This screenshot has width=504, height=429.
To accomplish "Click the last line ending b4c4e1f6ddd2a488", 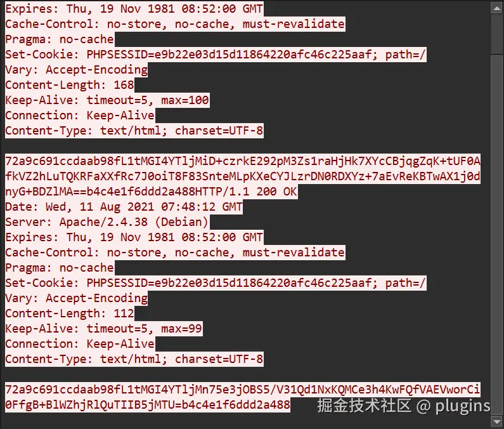I will (148, 404).
